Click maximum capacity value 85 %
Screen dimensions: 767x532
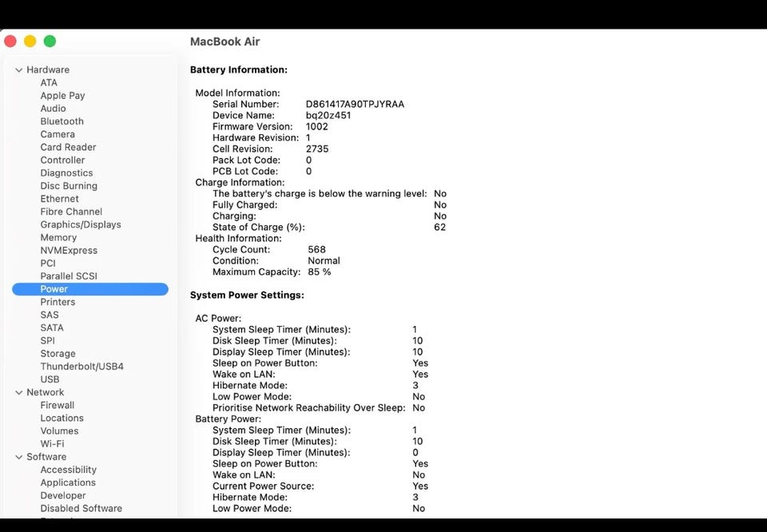point(320,272)
